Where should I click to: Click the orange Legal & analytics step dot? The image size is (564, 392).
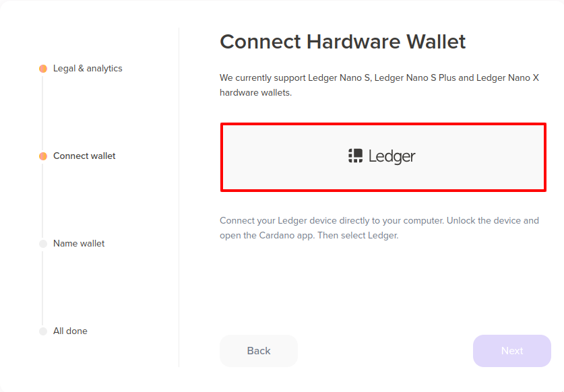tap(43, 69)
